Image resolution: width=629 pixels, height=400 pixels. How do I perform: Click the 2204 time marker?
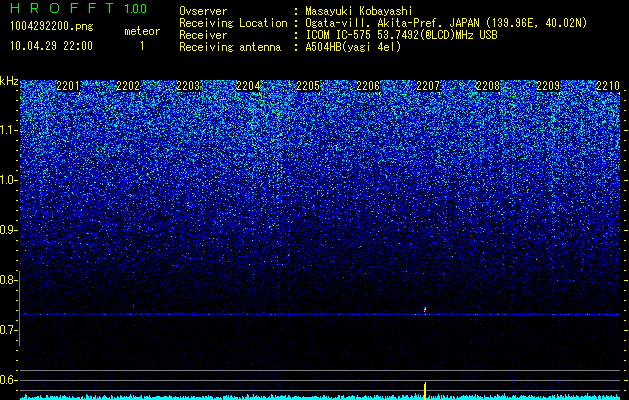[x=248, y=86]
